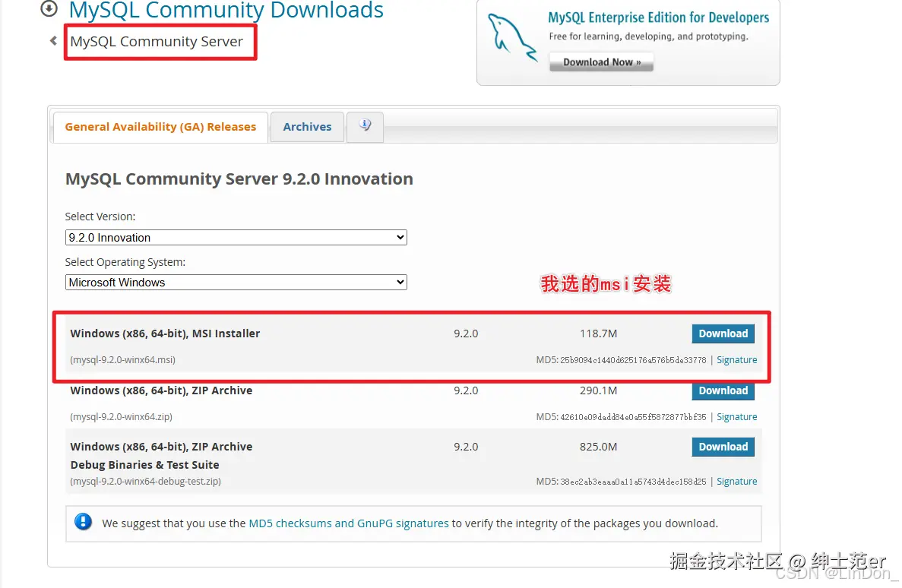Download the 825.0M Debug Binaries ZIP
This screenshot has width=902, height=588.
pyautogui.click(x=723, y=447)
